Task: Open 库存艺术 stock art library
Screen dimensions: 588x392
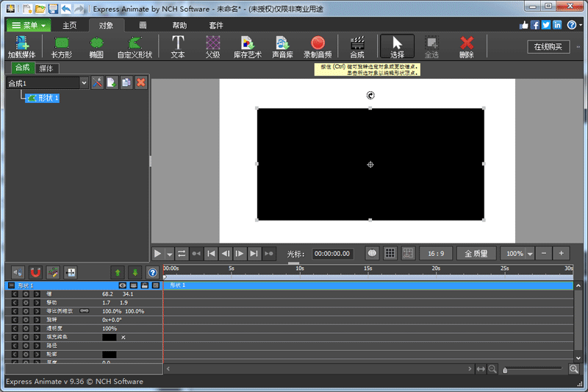Action: 248,46
